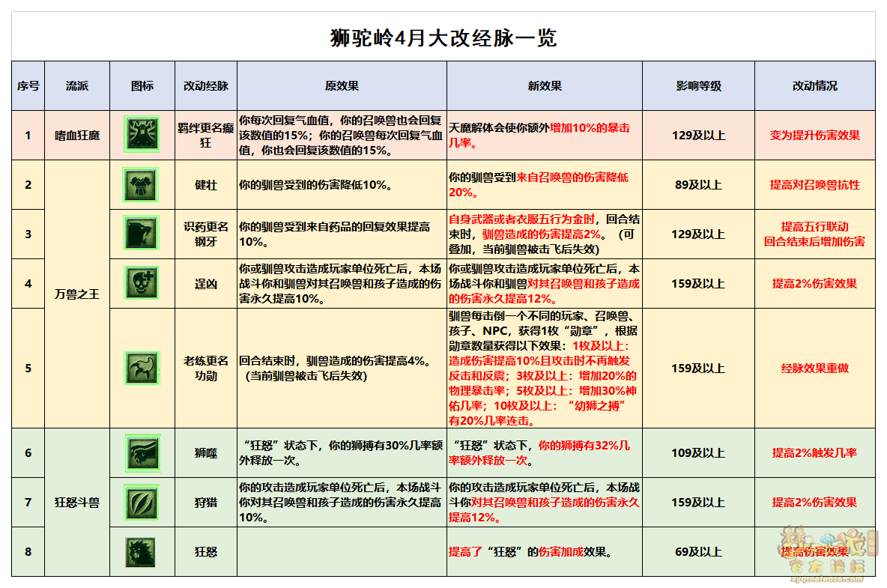Click the 老练更名功勋 name cell
Screen dimensions: 887x588
[x=206, y=368]
